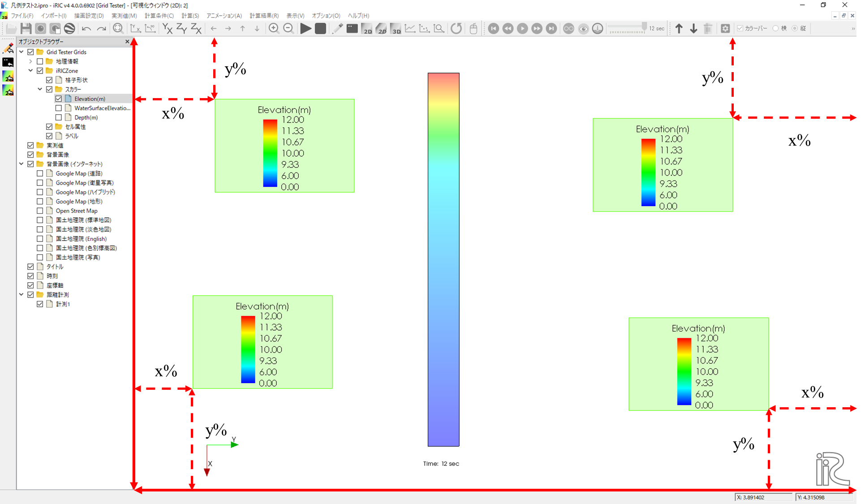Click the Zoom In magnifier icon
Image resolution: width=865 pixels, height=504 pixels.
pyautogui.click(x=273, y=29)
